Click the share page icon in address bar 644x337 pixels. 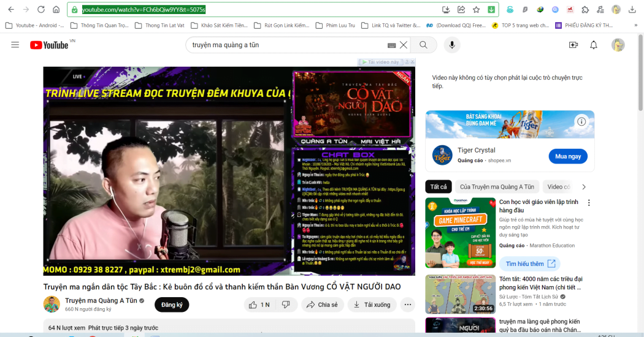(461, 9)
